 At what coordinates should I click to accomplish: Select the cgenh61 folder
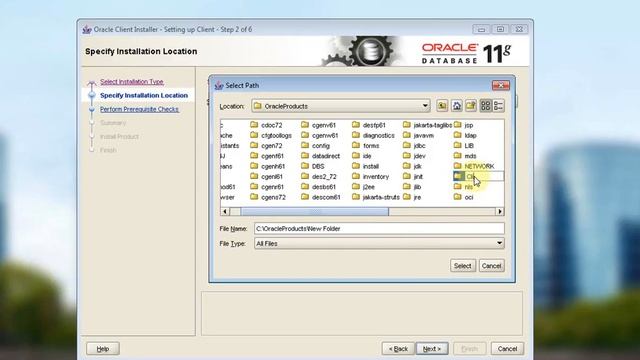click(x=268, y=166)
